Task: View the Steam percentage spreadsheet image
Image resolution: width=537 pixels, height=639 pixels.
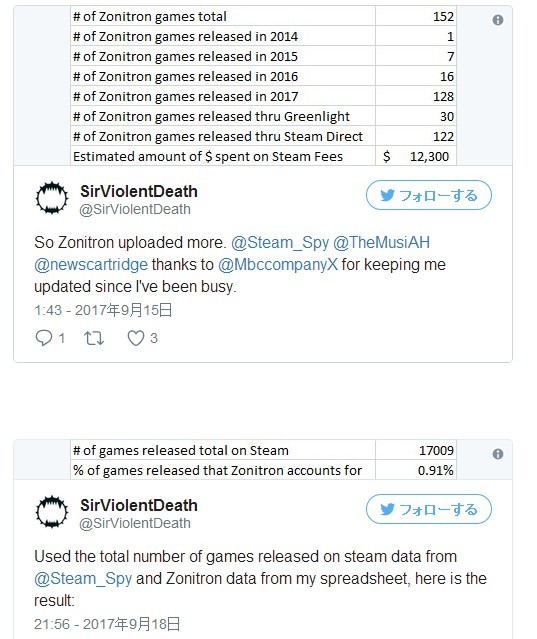Action: (263, 460)
